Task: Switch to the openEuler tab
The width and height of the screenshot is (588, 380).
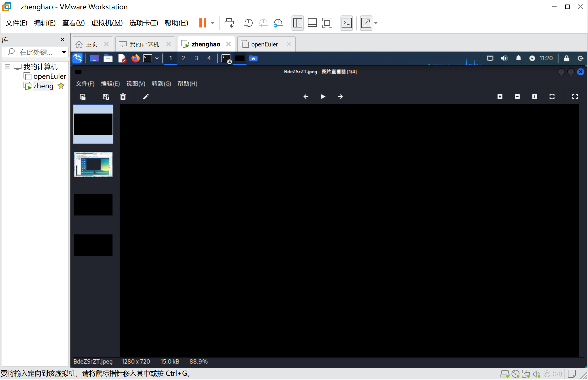Action: (x=264, y=44)
